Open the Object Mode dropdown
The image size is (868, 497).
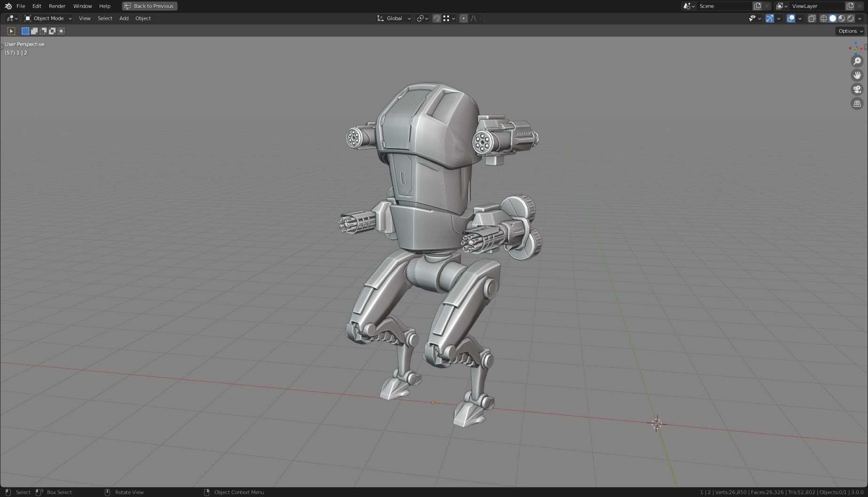(48, 18)
